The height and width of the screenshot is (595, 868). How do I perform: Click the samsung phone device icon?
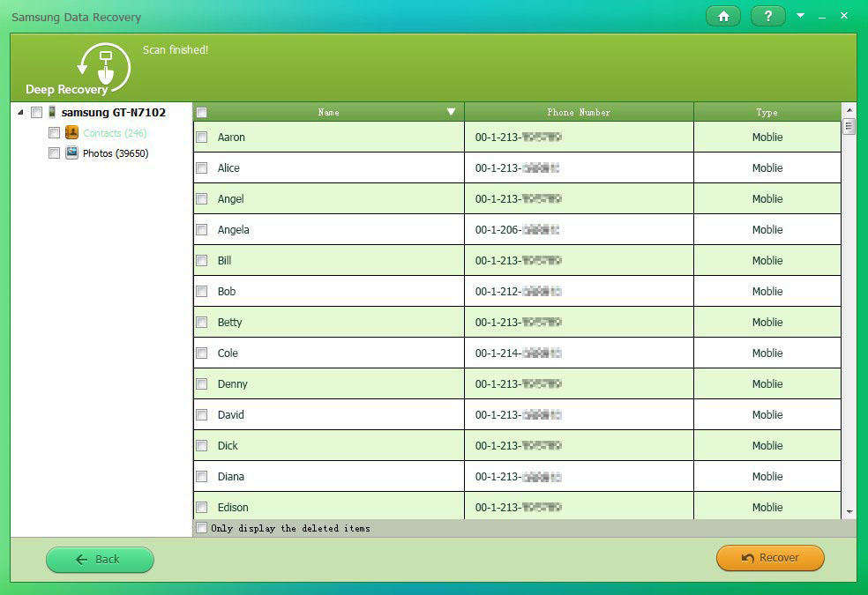52,112
